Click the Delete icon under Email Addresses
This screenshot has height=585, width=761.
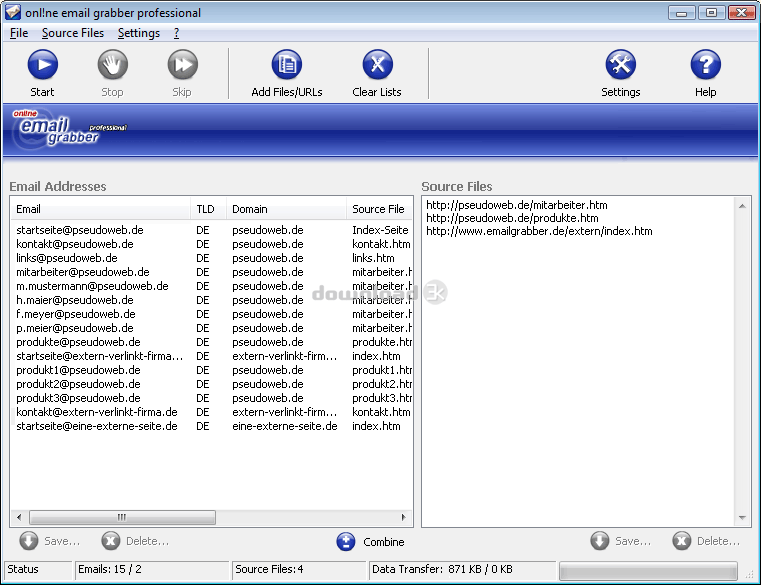click(x=111, y=541)
